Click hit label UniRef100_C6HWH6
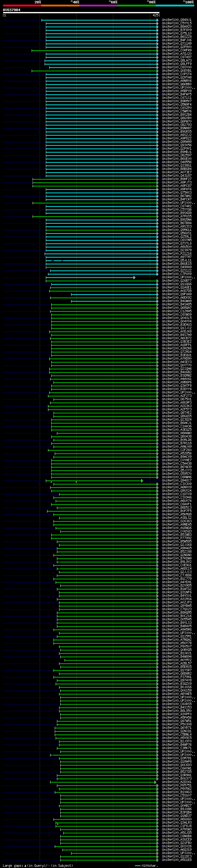The height and width of the screenshot is (868, 197). [177, 477]
